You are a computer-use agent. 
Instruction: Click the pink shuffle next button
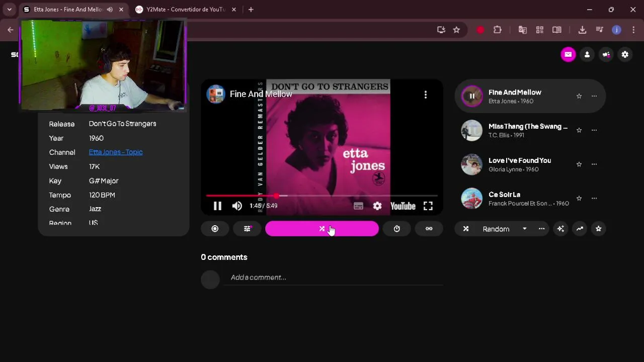[x=322, y=229]
